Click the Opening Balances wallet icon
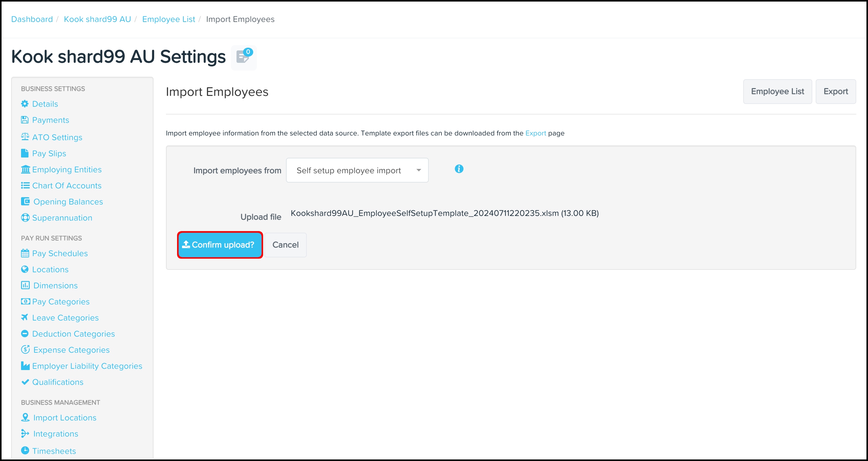The height and width of the screenshot is (461, 868). click(x=25, y=201)
